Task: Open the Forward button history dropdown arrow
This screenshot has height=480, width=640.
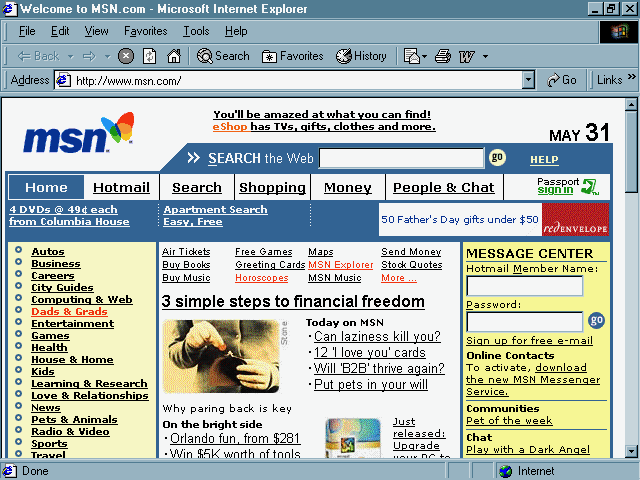Action: click(x=107, y=56)
